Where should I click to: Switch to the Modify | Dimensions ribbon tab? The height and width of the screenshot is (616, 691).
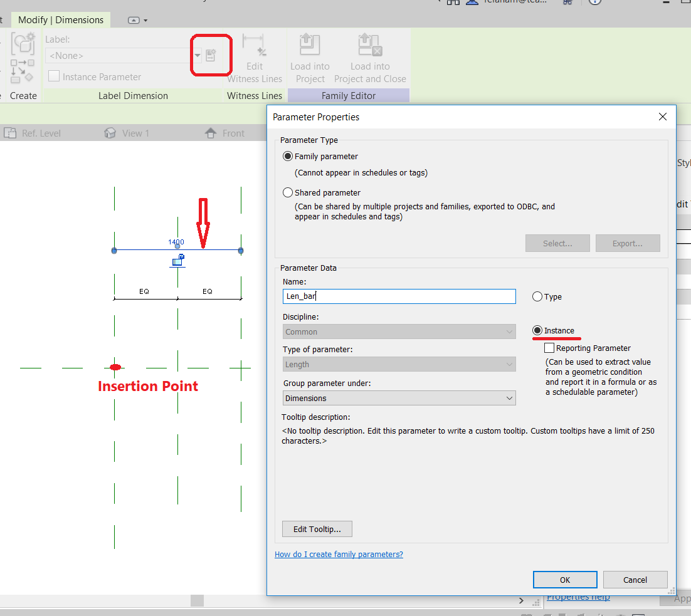pos(60,19)
